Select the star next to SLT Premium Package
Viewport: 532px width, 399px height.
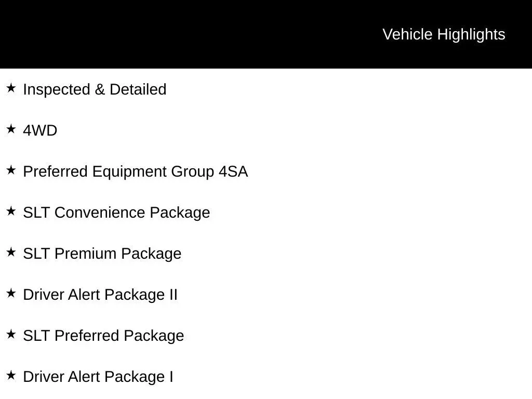click(x=11, y=252)
